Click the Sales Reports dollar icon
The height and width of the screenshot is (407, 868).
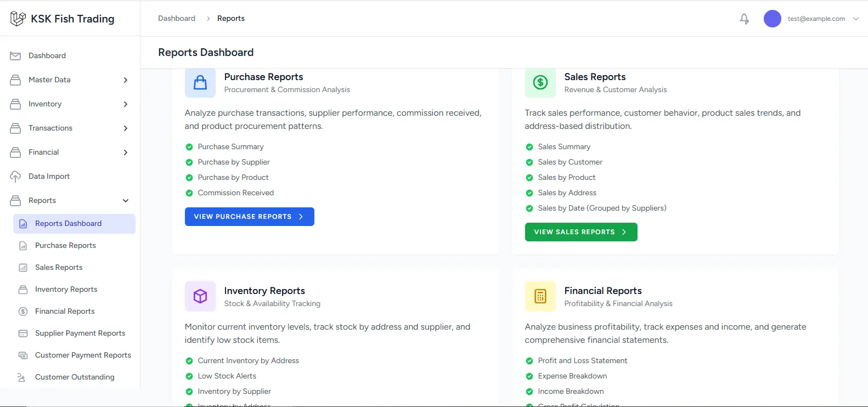click(x=540, y=82)
